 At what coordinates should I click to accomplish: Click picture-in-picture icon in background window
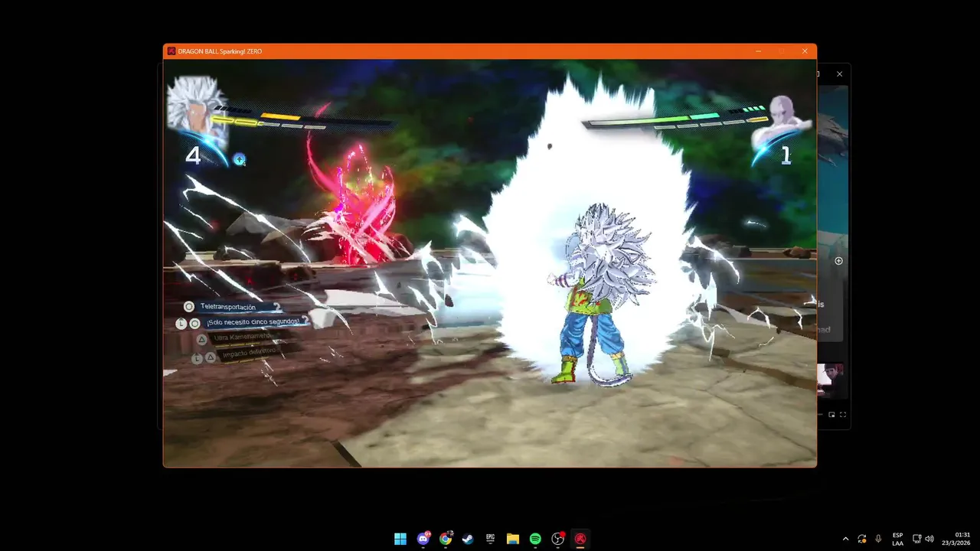pyautogui.click(x=831, y=415)
